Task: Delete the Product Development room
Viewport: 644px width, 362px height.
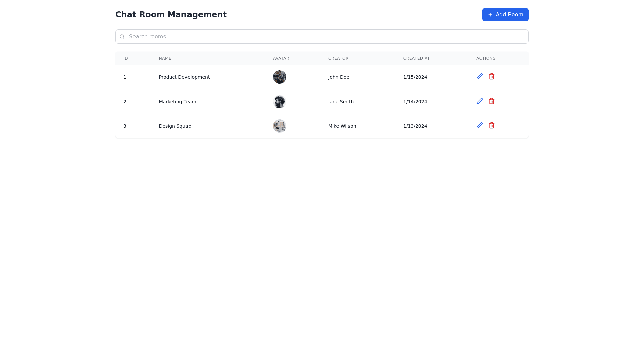Action: (x=491, y=76)
